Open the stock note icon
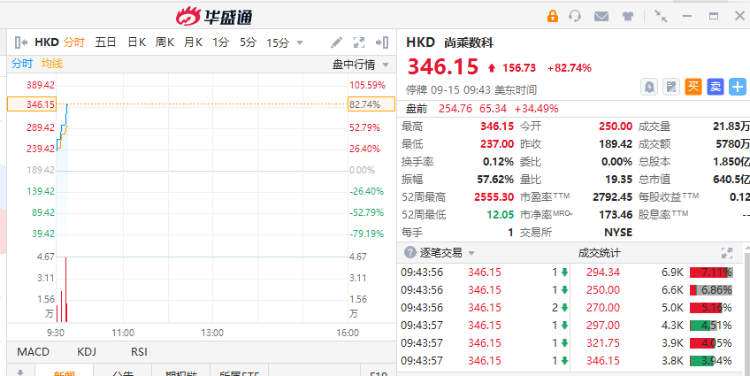 coord(671,87)
